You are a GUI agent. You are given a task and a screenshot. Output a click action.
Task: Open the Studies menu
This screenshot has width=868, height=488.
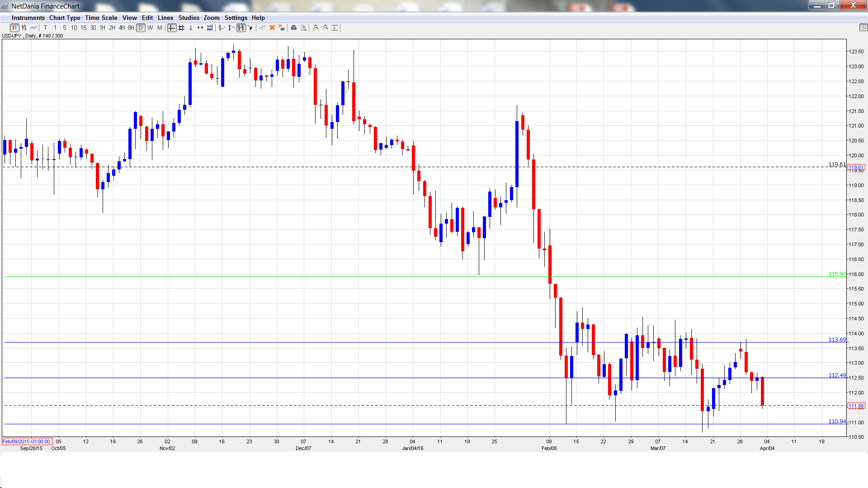[x=189, y=18]
